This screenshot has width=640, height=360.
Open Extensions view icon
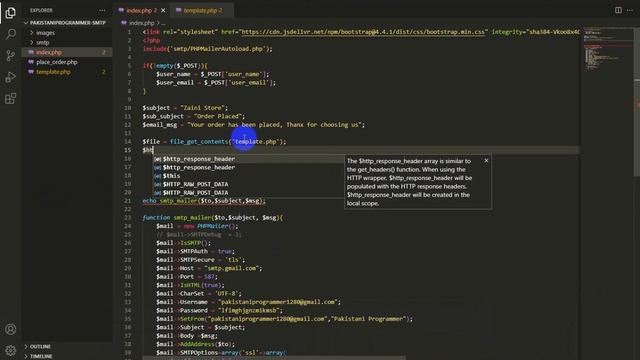coord(11,98)
